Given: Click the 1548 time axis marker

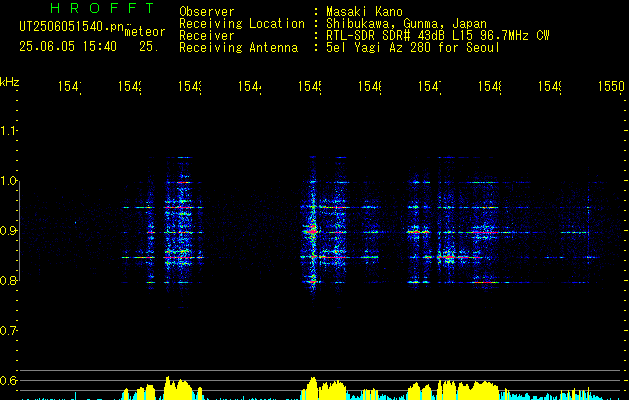Looking at the screenshot, I should pos(490,87).
